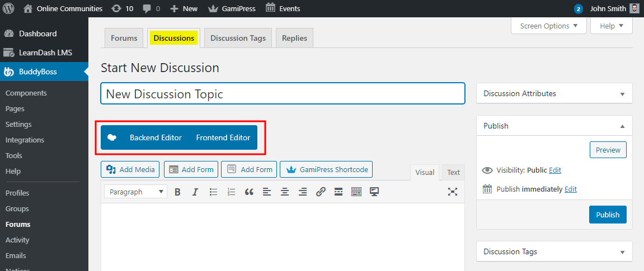
Task: Click the Insert Read More tag icon
Action: coord(339,192)
